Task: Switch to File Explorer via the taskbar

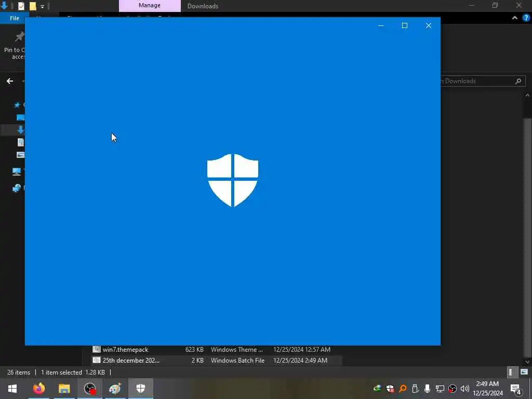Action: 64,389
